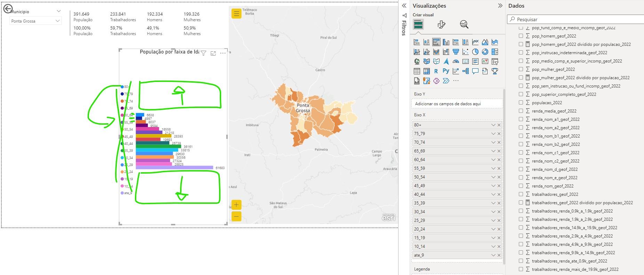Select the pie chart visual

pos(475,52)
